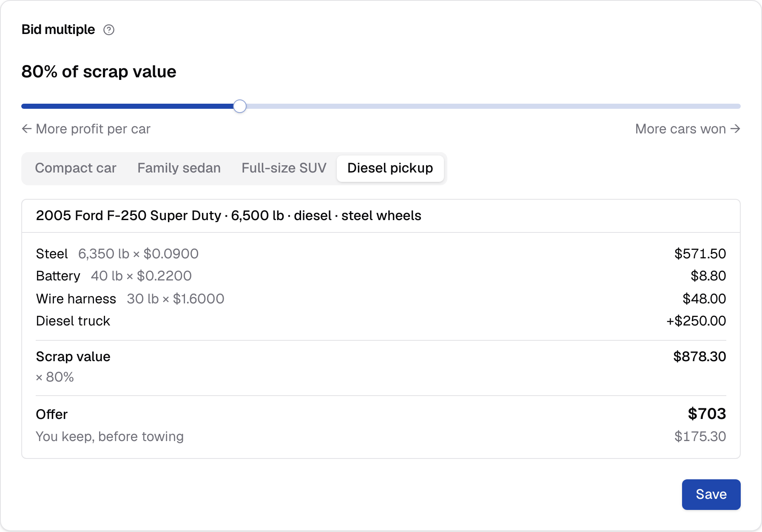Open the Full-size SUV tab
The height and width of the screenshot is (532, 762).
coord(284,168)
